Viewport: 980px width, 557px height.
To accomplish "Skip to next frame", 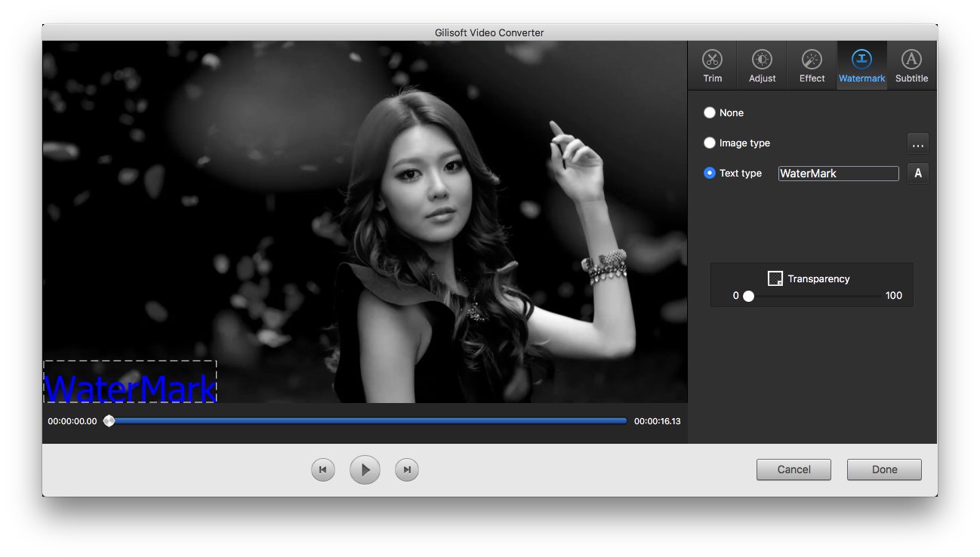I will point(407,470).
